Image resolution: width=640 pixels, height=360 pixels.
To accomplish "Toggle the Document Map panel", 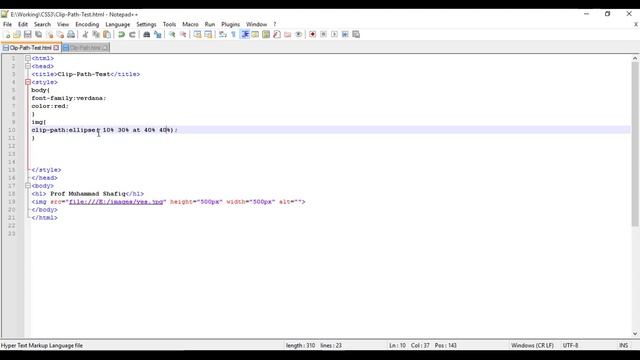I will pyautogui.click(x=266, y=35).
